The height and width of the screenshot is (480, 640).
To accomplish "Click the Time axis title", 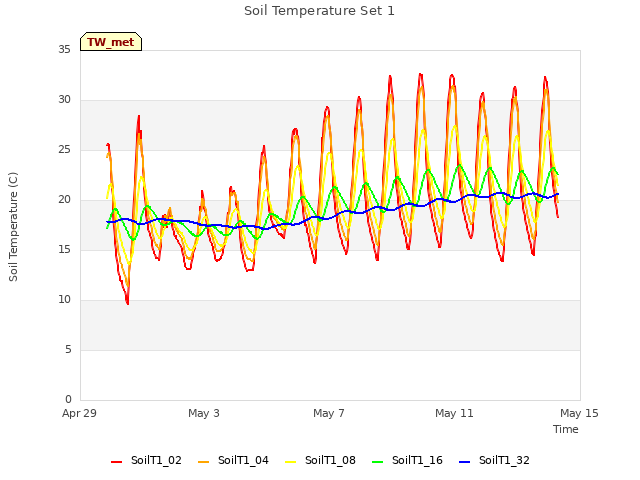I will (x=565, y=429).
